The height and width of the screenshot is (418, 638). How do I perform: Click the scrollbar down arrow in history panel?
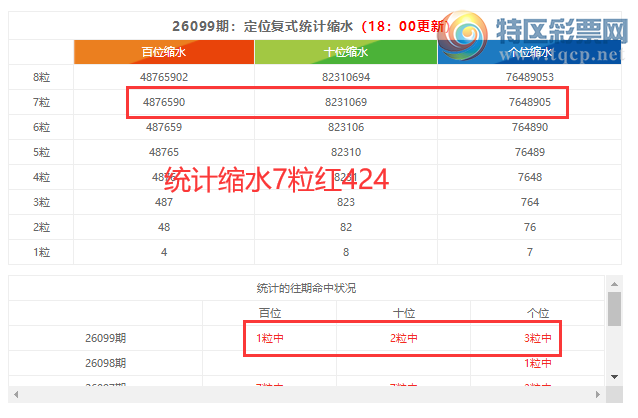614,376
